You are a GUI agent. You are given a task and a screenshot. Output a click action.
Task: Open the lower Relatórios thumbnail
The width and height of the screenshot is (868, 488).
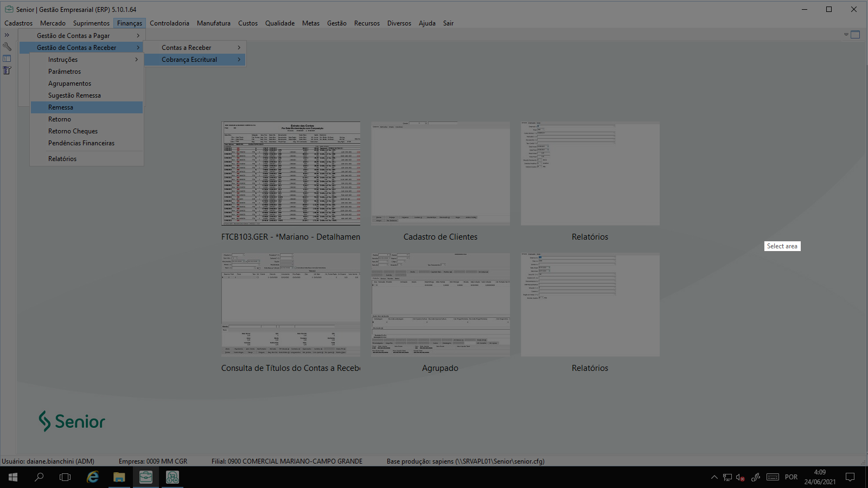[590, 305]
